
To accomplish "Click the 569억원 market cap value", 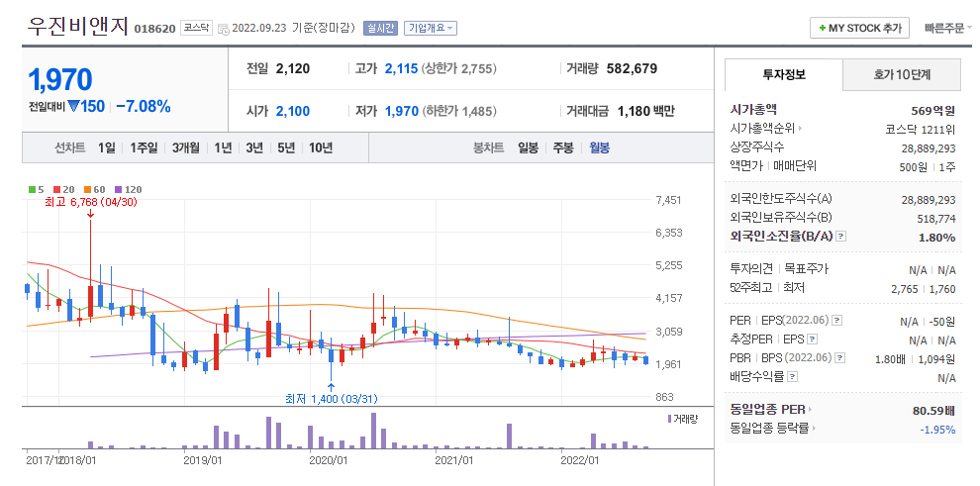I will click(x=933, y=111).
